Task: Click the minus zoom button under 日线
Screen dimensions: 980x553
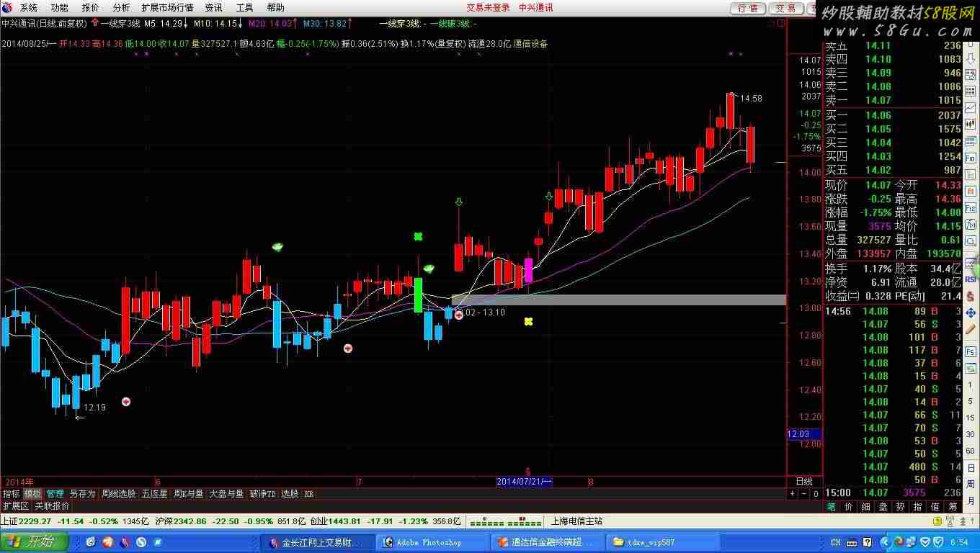Action: [804, 494]
